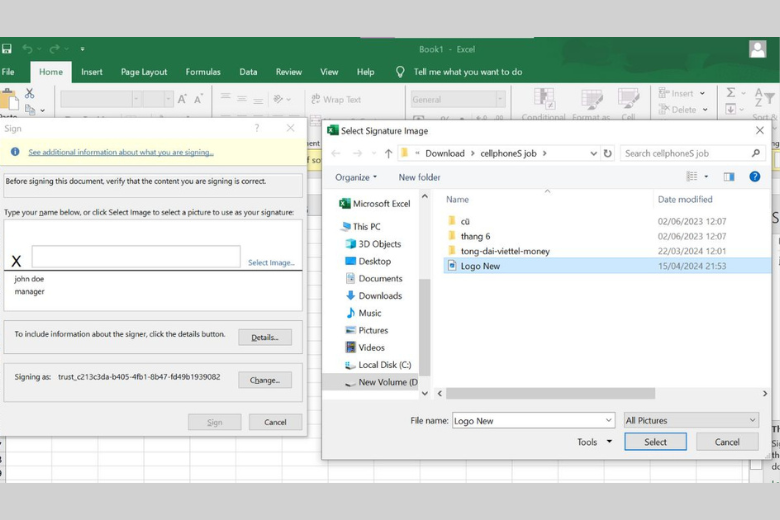Select Downloads in the navigation pane

click(374, 296)
